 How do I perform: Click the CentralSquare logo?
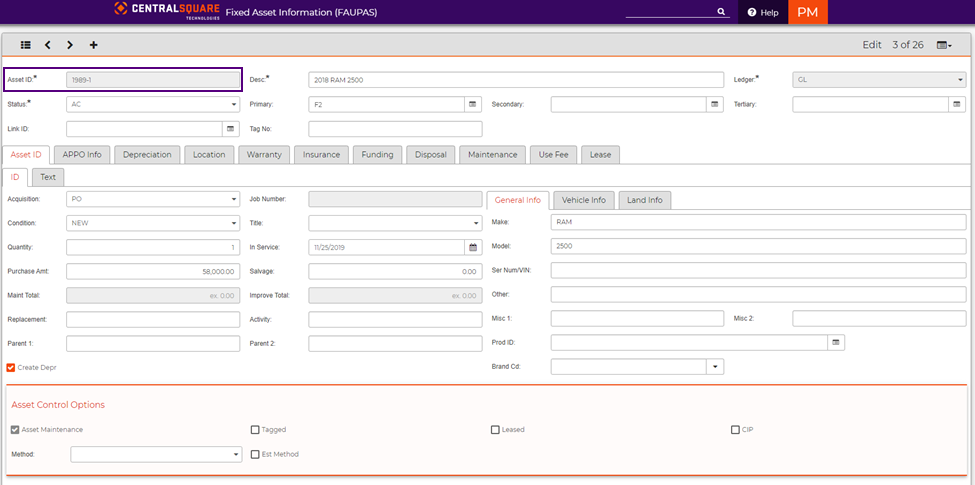coord(168,11)
